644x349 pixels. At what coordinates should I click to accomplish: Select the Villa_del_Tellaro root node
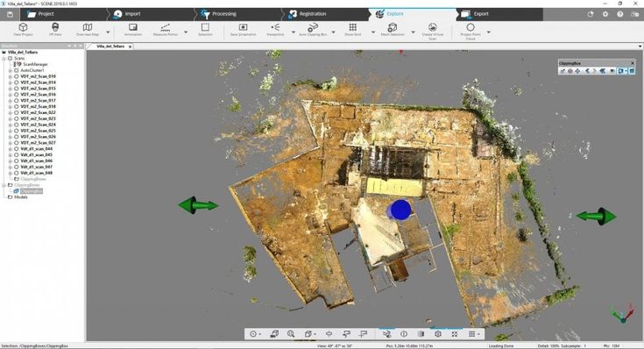click(23, 53)
